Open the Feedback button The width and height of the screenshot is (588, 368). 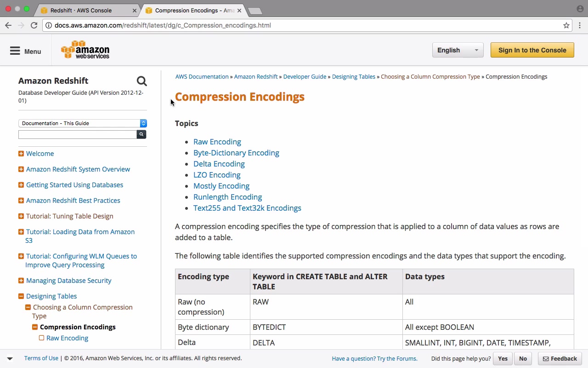560,359
